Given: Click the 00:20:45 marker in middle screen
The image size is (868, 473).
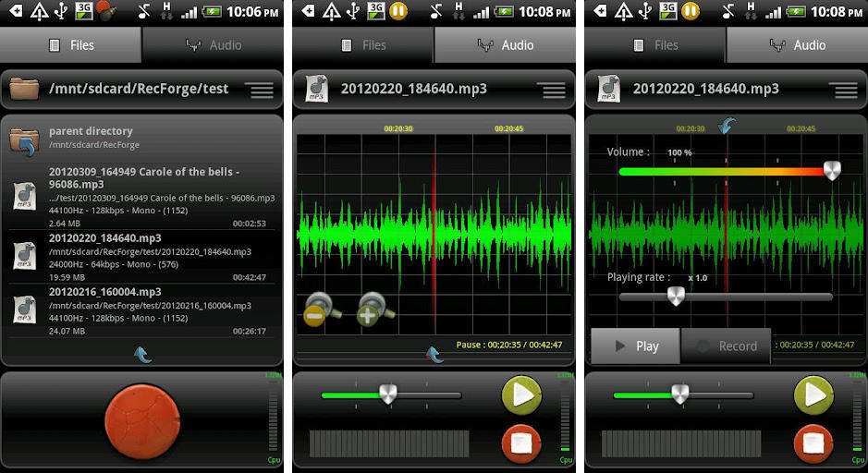Looking at the screenshot, I should 508,128.
